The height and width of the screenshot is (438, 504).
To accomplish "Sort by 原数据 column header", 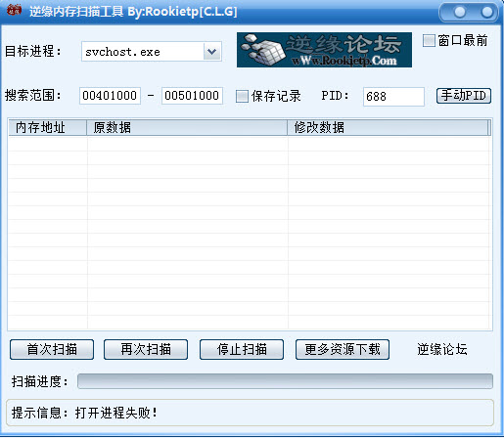I will 187,127.
